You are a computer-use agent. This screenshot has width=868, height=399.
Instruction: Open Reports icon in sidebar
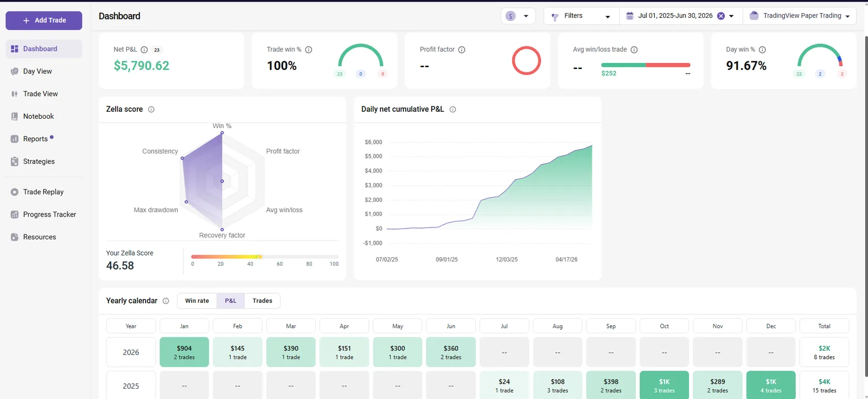tap(15, 139)
